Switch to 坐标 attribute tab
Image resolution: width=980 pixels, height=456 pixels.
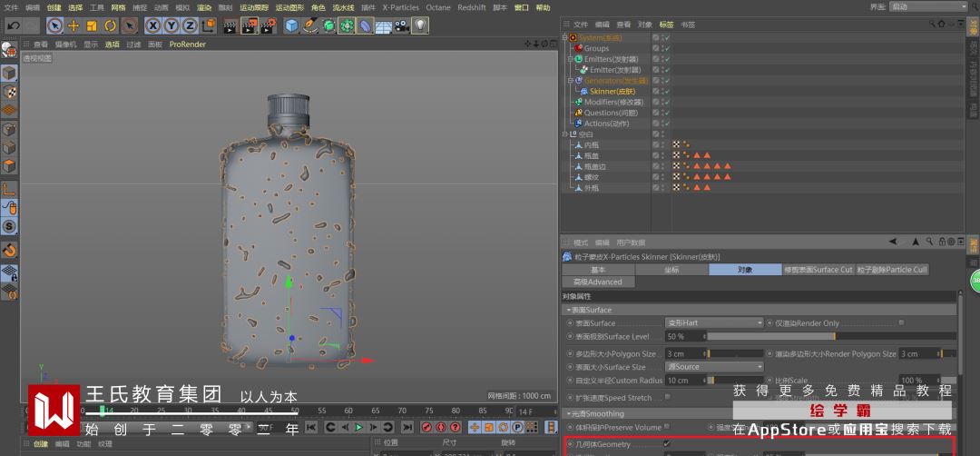point(671,270)
